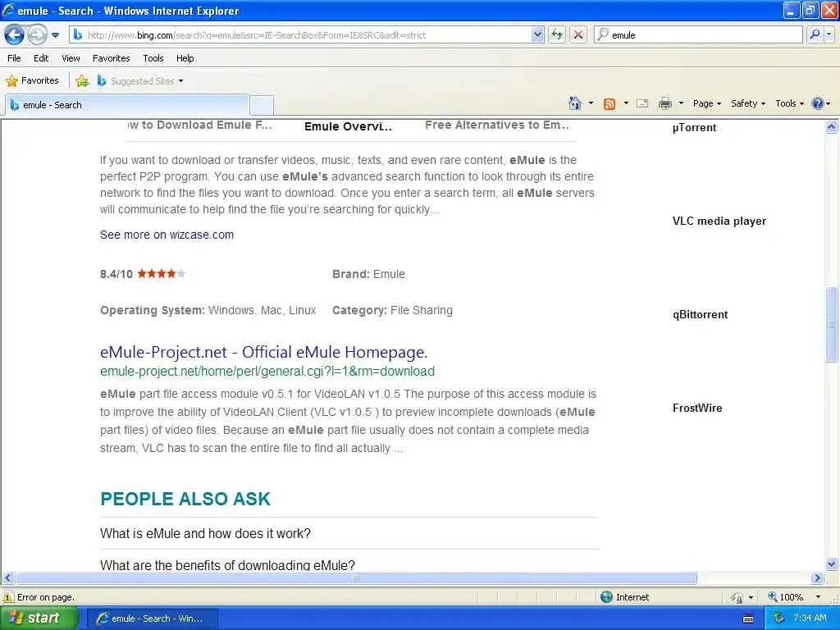The image size is (840, 630).
Task: Click the magnifier search button
Action: 815,34
